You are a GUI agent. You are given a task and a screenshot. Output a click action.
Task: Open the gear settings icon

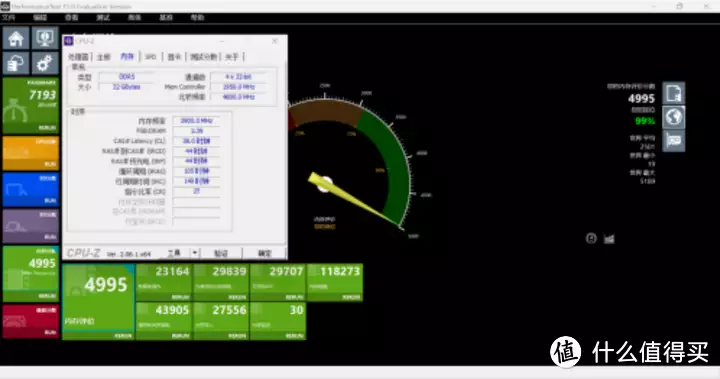45,63
